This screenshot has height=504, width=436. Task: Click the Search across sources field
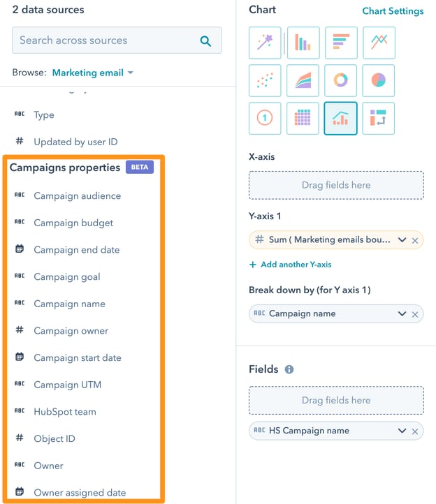[117, 40]
